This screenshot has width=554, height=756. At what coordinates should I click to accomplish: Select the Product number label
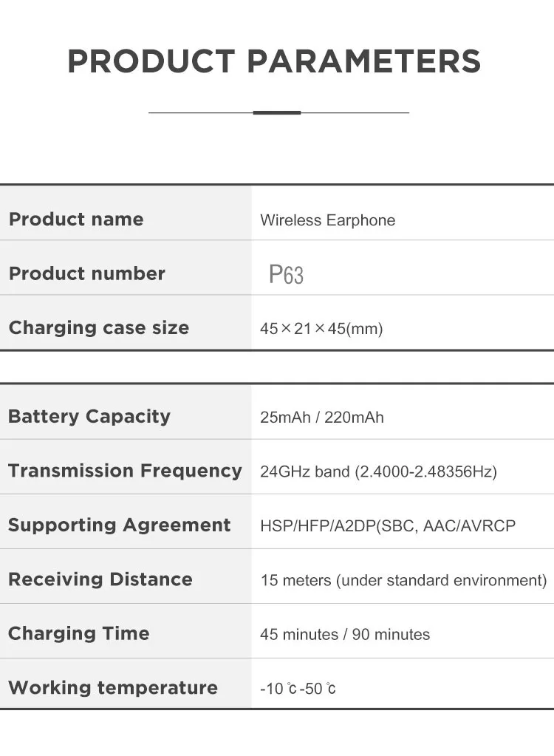(x=86, y=273)
